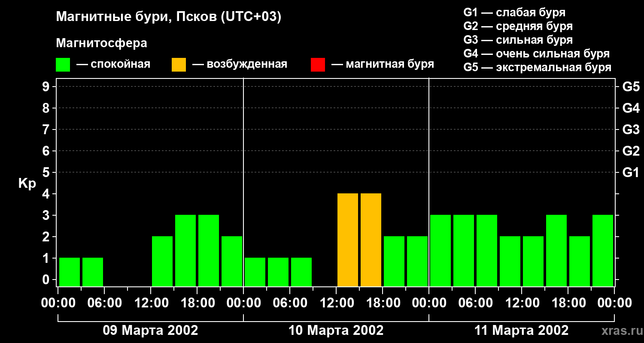This screenshot has width=644, height=343.
Task: Click the "G5 — экстремальная буря" legend entry
Action: tap(537, 67)
